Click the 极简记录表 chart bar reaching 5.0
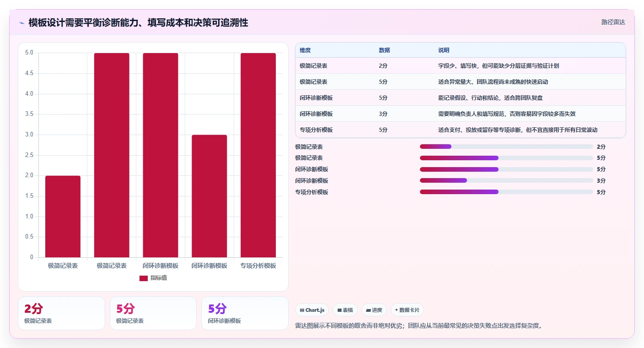644x348 pixels. click(x=112, y=155)
